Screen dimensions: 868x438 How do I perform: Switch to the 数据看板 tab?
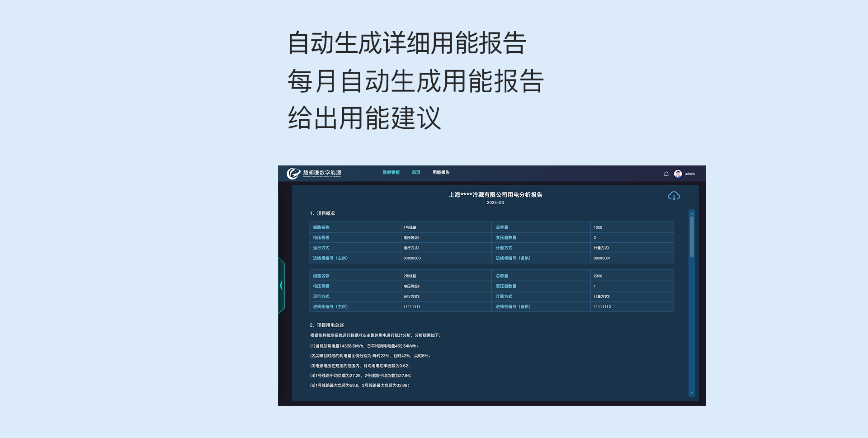[391, 173]
